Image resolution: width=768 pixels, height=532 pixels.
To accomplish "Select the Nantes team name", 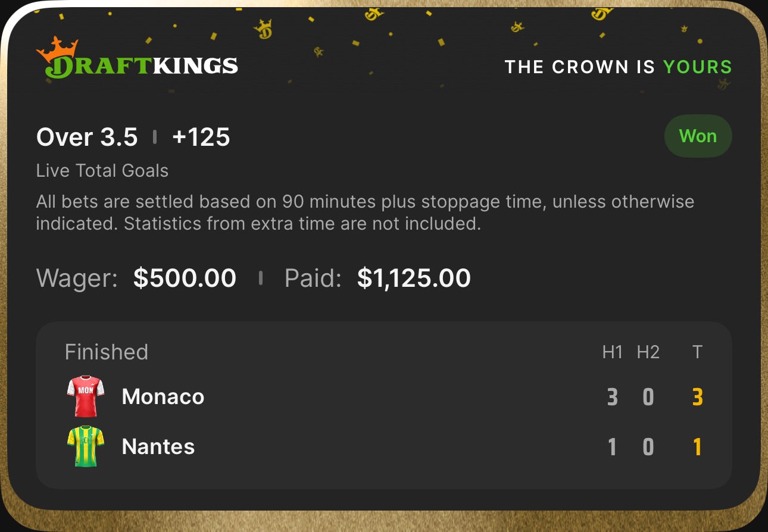I will tap(158, 447).
